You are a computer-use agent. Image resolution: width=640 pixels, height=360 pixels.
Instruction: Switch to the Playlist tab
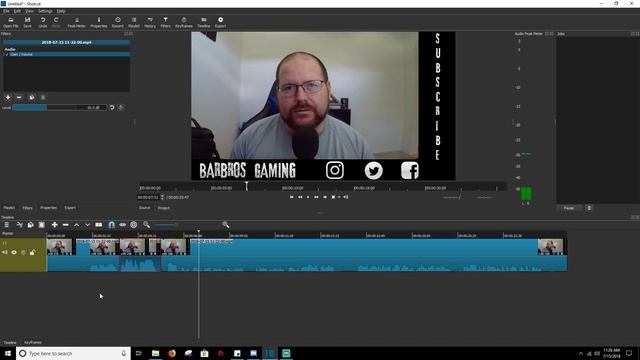point(9,208)
